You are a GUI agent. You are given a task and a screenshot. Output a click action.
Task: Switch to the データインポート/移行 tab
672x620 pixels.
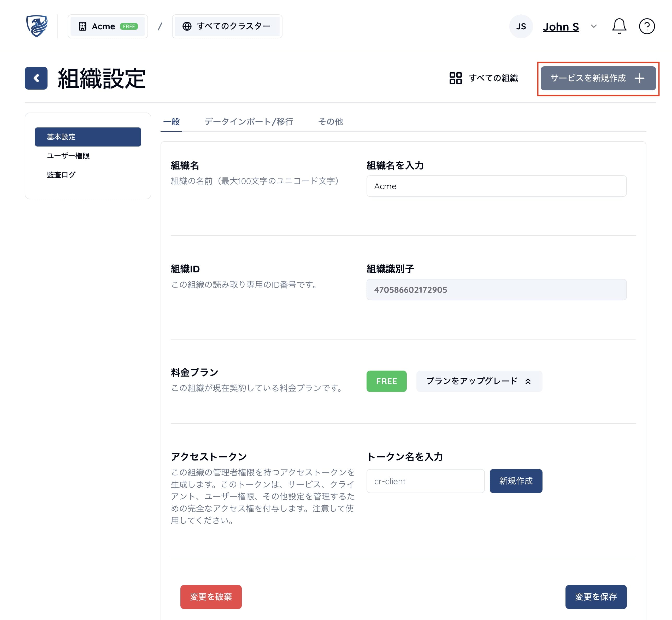(x=249, y=121)
